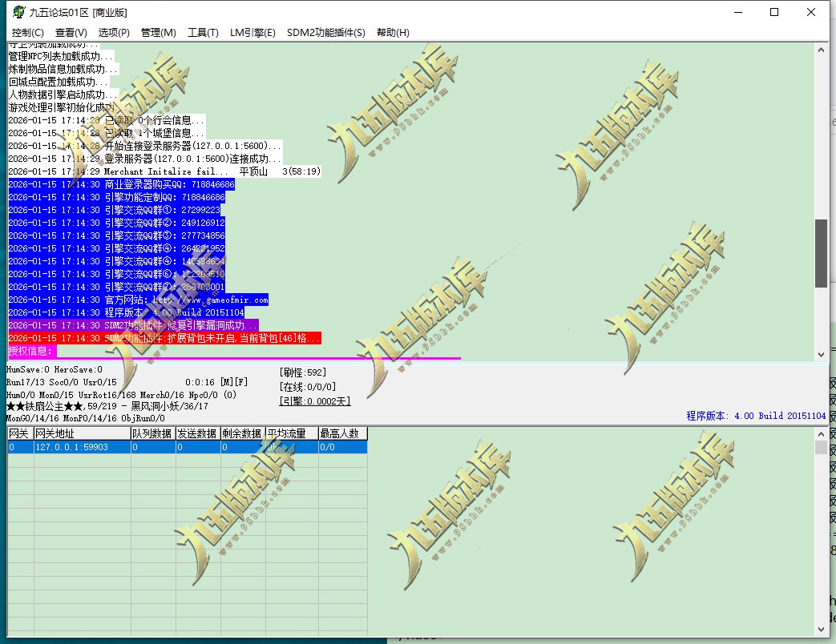Click log scrollbar up arrow
The image size is (836, 644).
tap(821, 50)
